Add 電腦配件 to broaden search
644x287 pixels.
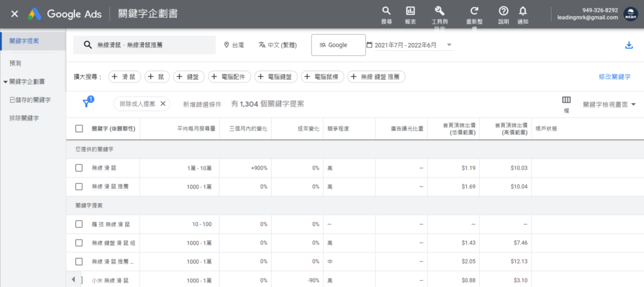click(x=230, y=77)
